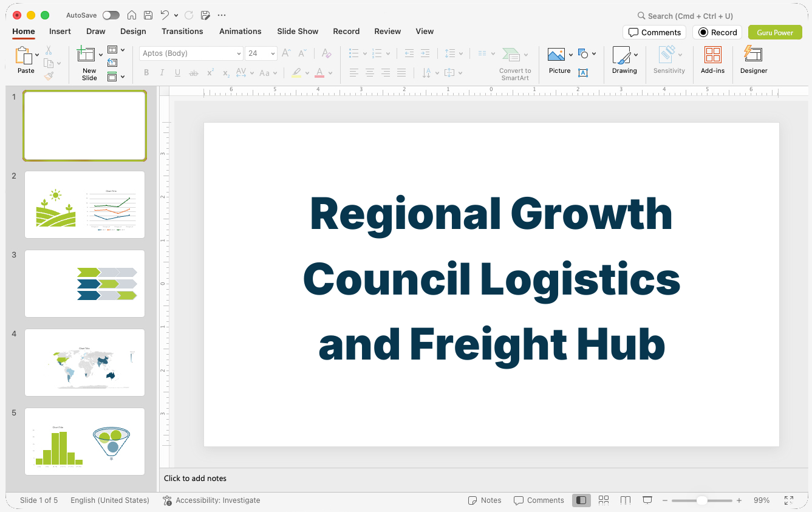This screenshot has width=812, height=512.
Task: Save the presentation with the floppy disk icon
Action: coord(148,15)
